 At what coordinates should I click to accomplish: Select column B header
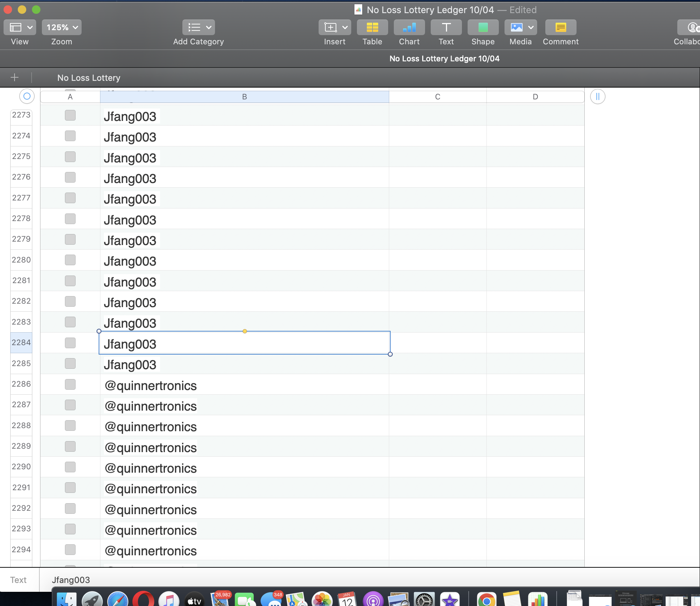coord(244,97)
